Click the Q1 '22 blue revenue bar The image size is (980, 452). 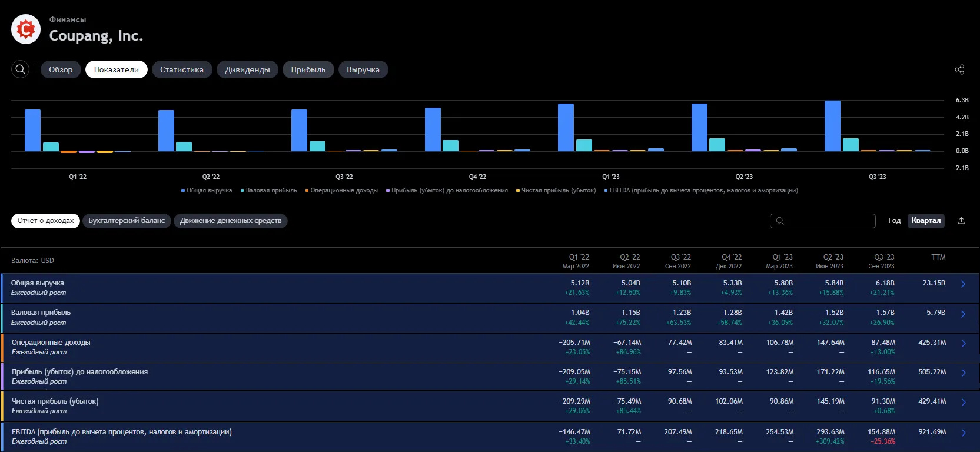[x=32, y=131]
